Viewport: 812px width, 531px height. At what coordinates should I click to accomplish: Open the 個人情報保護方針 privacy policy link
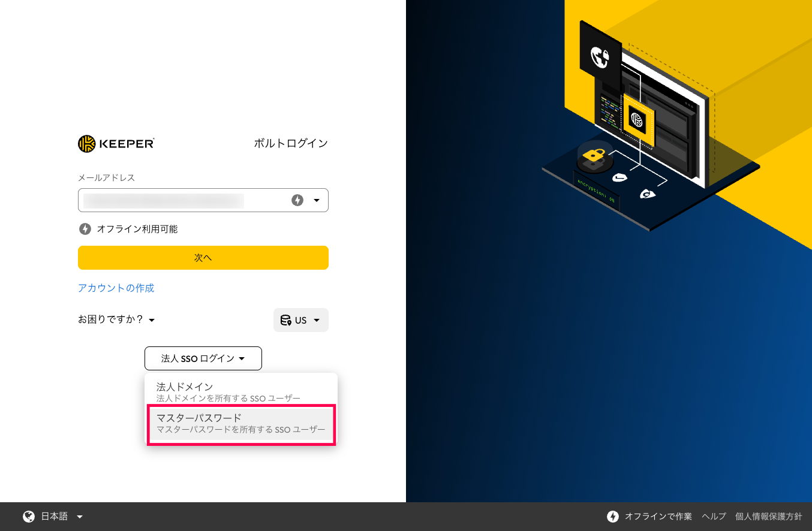click(x=768, y=515)
